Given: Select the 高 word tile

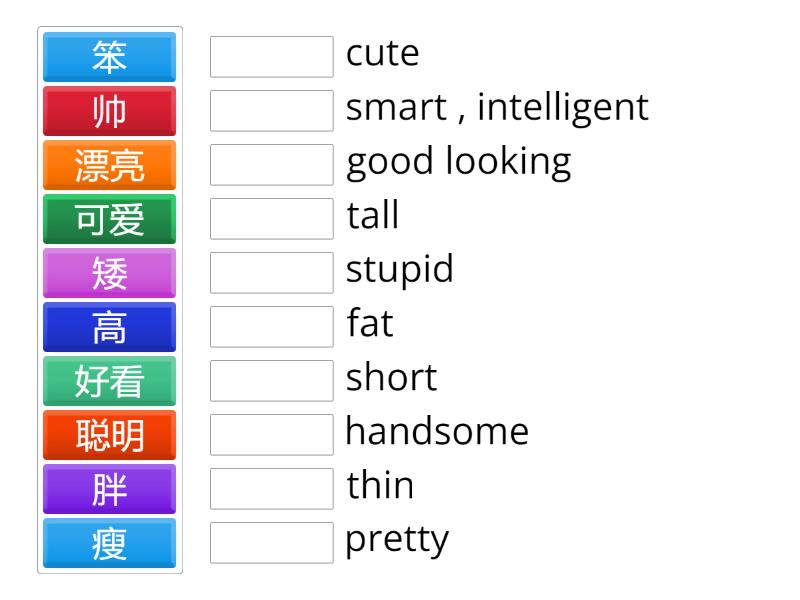Looking at the screenshot, I should pyautogui.click(x=109, y=327).
